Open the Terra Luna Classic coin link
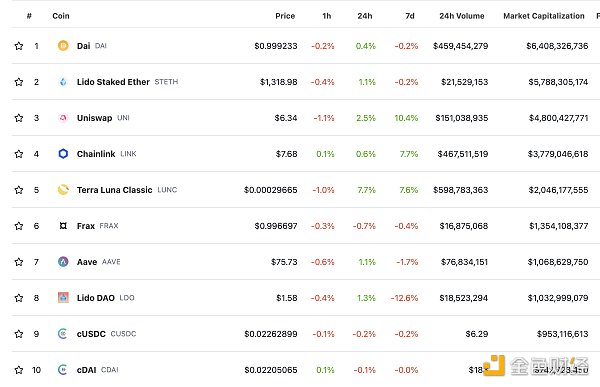This screenshot has height=387, width=600. pyautogui.click(x=114, y=190)
